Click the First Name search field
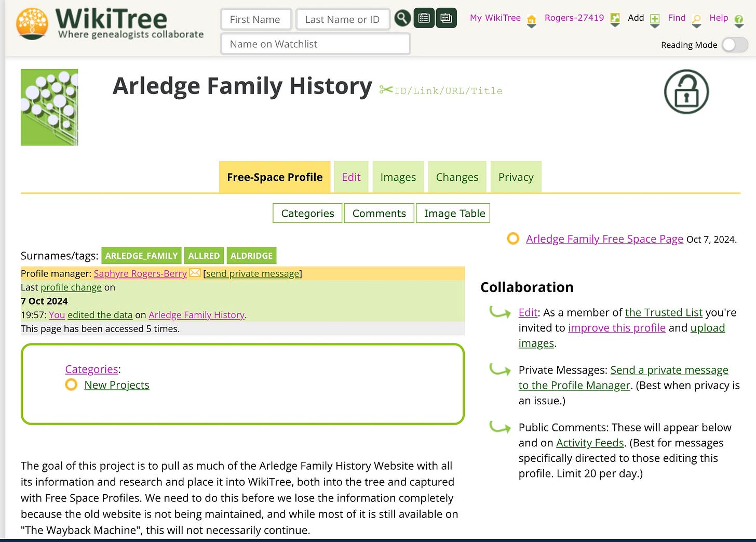 [256, 20]
